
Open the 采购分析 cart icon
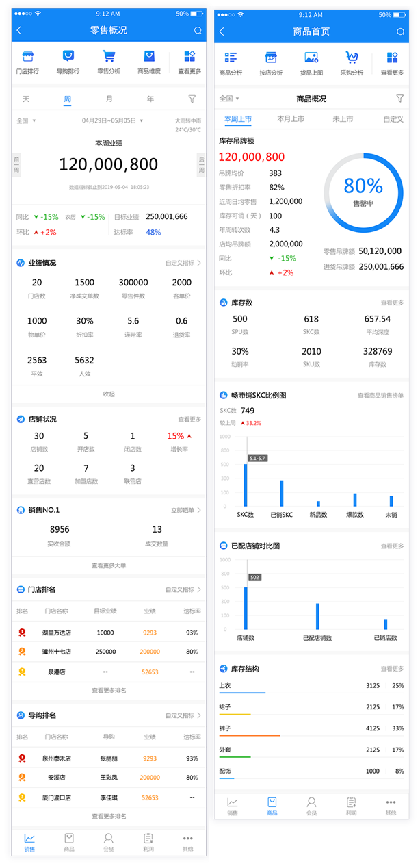coord(352,58)
